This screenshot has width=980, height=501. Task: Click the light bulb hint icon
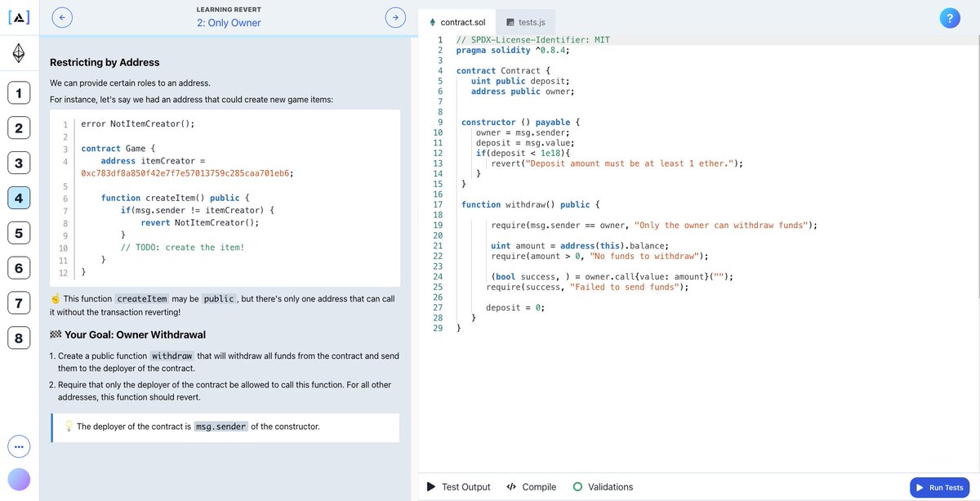[x=69, y=427]
